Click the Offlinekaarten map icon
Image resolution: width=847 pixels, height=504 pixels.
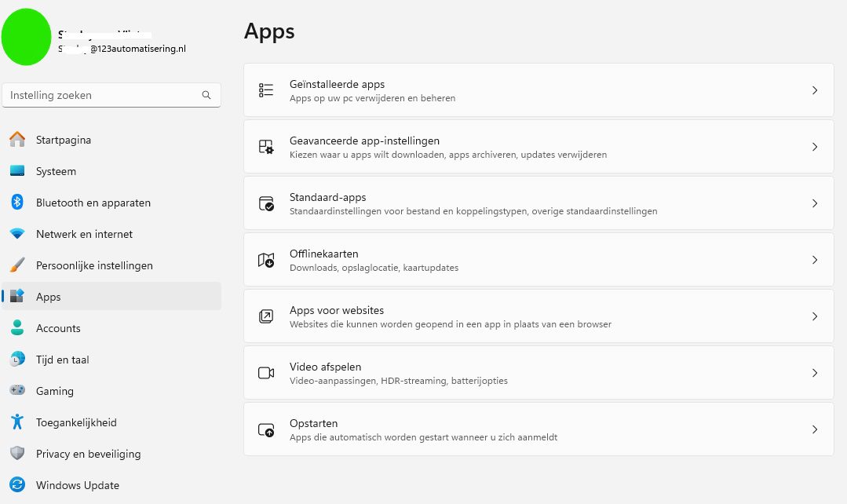pos(267,259)
